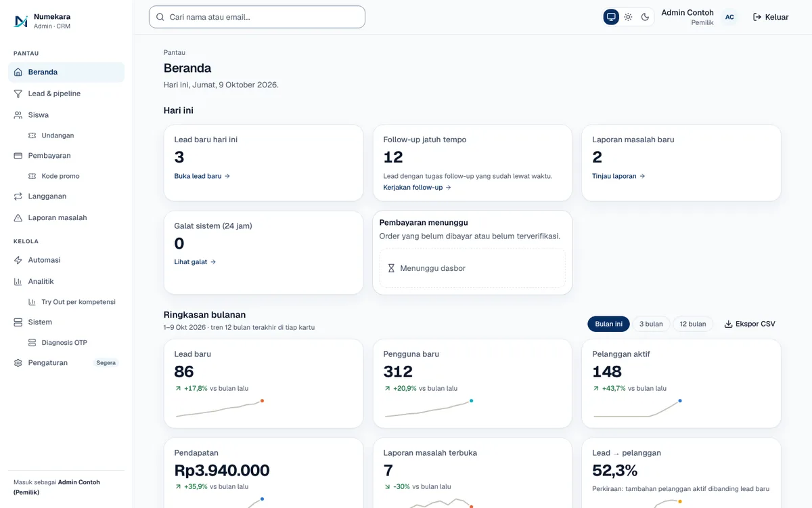The height and width of the screenshot is (508, 812).
Task: Click the Siswa people icon
Action: click(x=18, y=115)
